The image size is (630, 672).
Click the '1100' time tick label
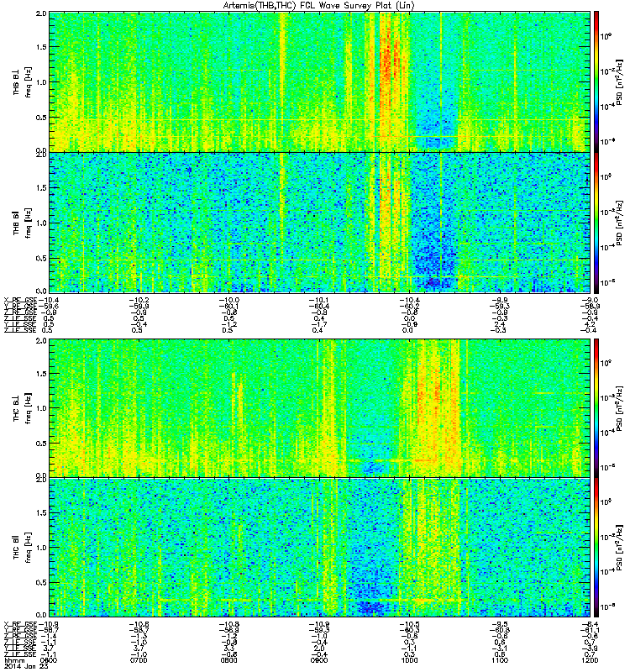(x=500, y=660)
